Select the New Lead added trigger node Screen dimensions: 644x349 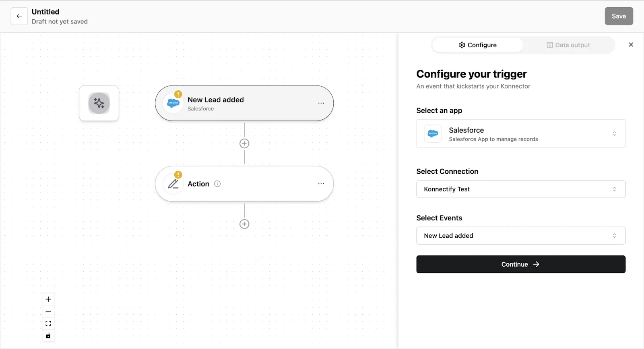point(244,103)
